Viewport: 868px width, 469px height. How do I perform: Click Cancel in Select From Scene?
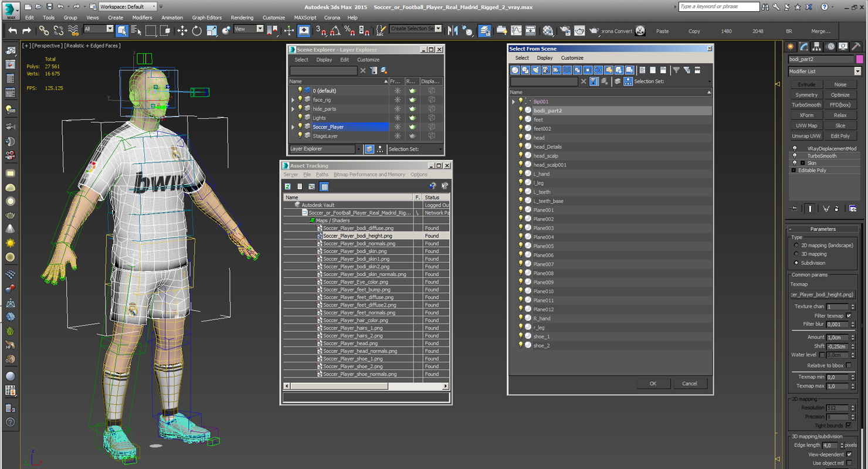coord(690,383)
